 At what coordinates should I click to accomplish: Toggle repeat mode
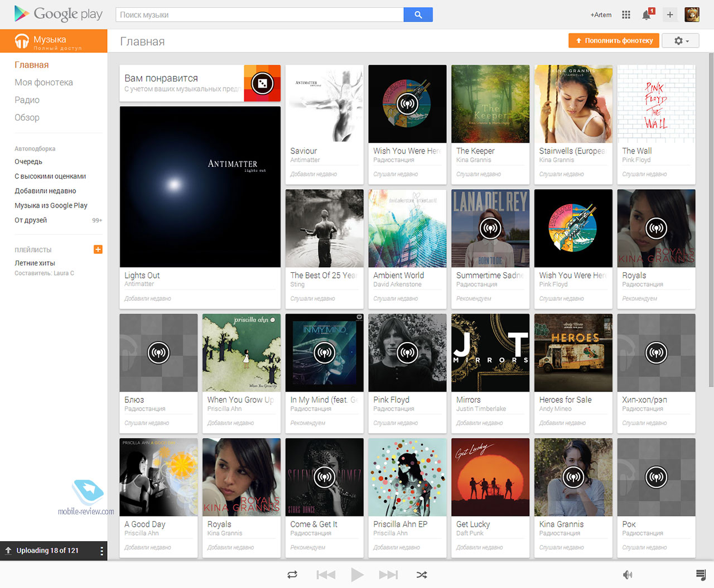click(x=292, y=575)
